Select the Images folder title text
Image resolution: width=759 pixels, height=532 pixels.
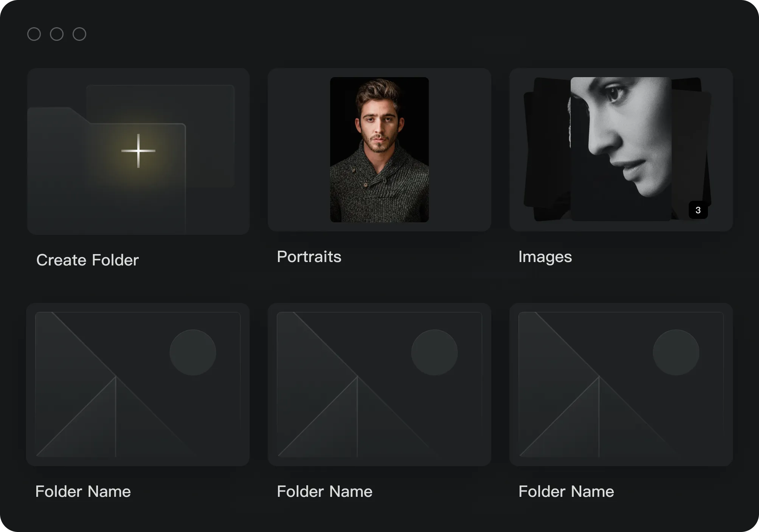click(x=546, y=257)
